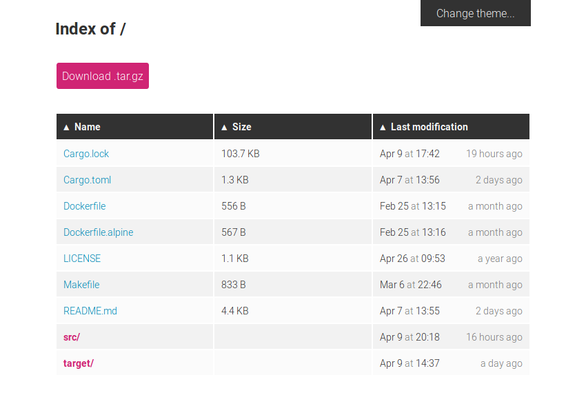Open README.md file

pos(90,311)
